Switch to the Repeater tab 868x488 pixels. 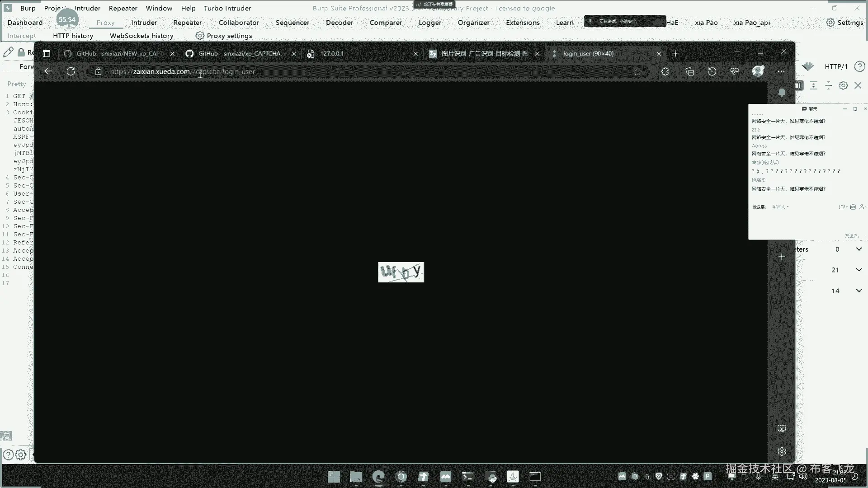(187, 23)
